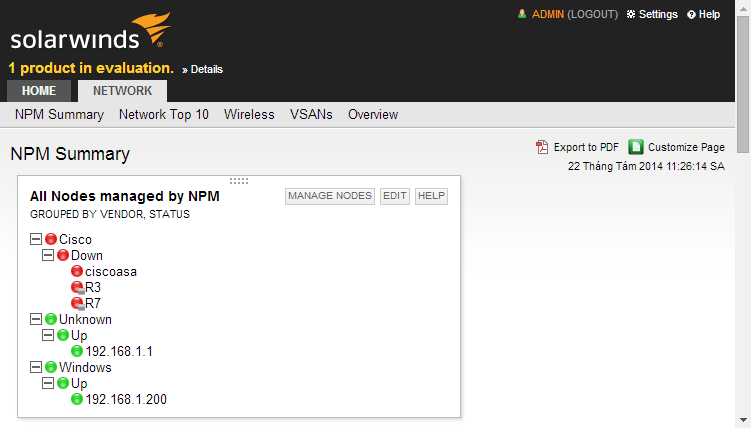Click 'All Nodes managed by NPM' title
This screenshot has width=751, height=428.
tap(125, 196)
